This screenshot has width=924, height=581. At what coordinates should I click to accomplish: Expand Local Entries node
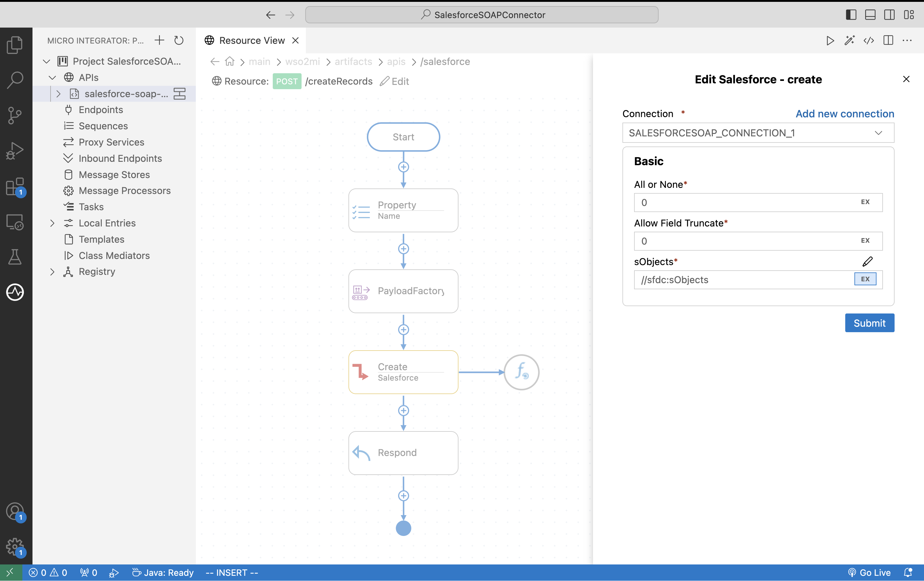pyautogui.click(x=53, y=223)
